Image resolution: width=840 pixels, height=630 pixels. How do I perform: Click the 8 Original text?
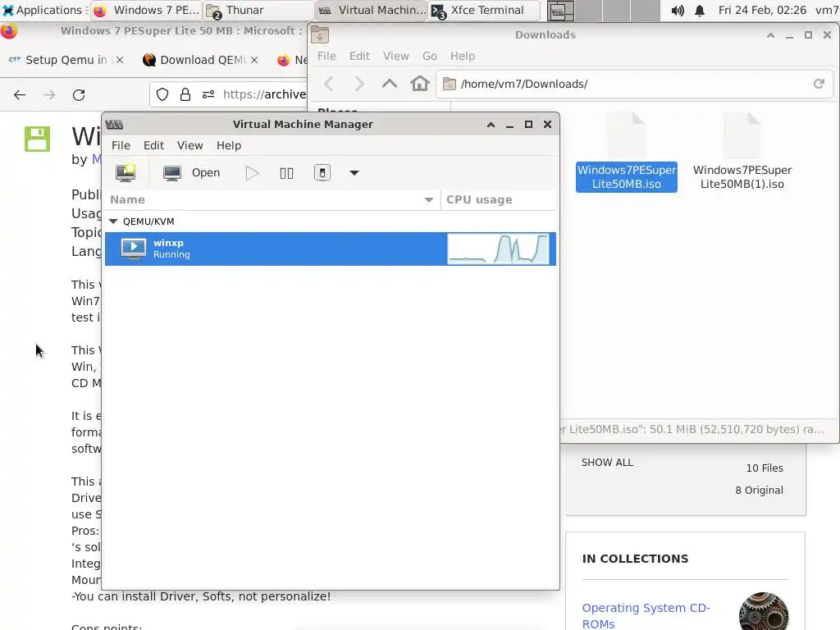tap(759, 491)
